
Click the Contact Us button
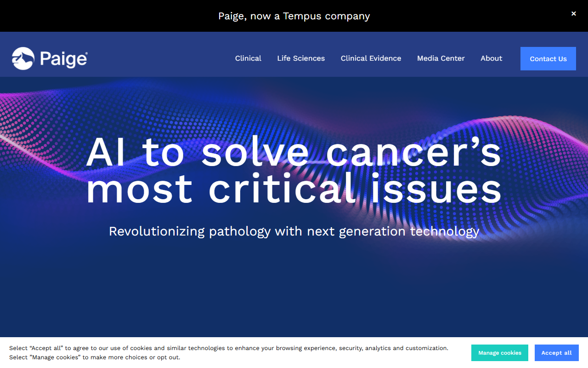coord(548,58)
